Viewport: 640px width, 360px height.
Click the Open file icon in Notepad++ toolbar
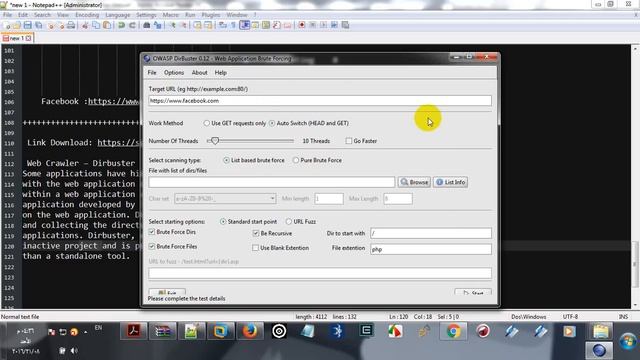click(x=17, y=25)
